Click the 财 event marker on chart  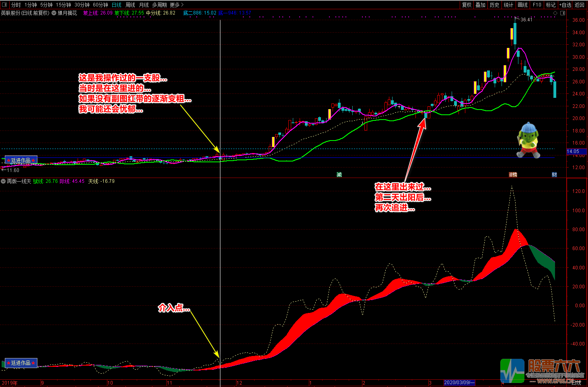554,174
